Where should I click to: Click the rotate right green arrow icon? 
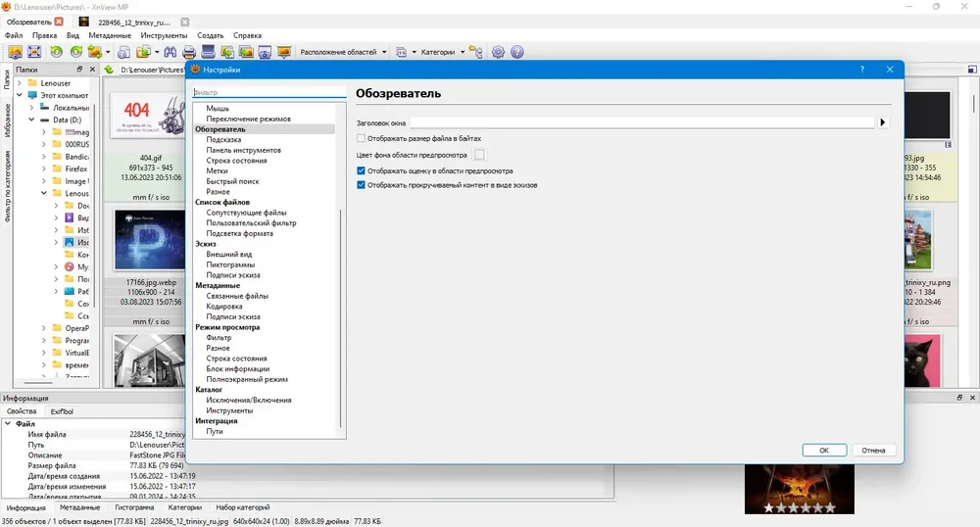(x=75, y=53)
